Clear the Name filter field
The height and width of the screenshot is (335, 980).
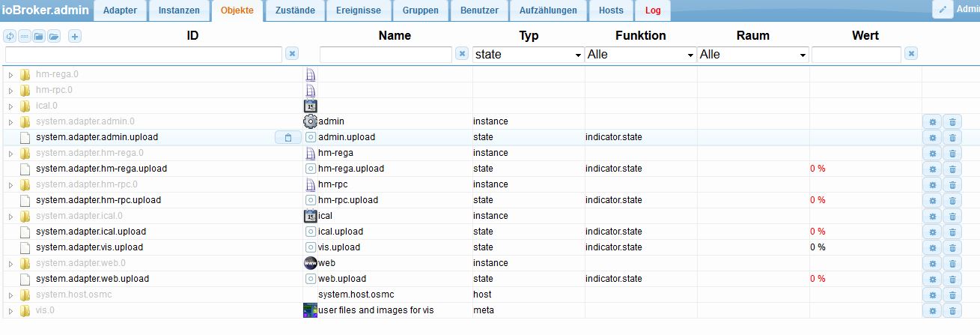[463, 54]
